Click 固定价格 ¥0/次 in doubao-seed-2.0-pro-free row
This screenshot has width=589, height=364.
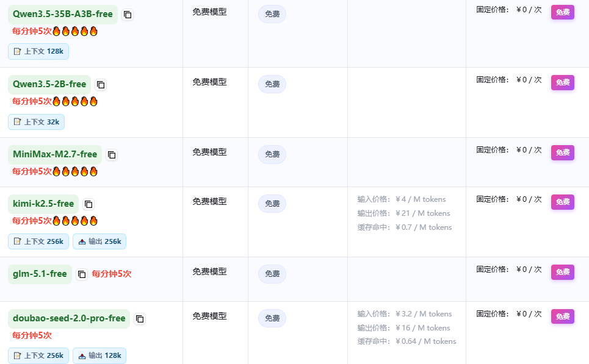tap(509, 314)
